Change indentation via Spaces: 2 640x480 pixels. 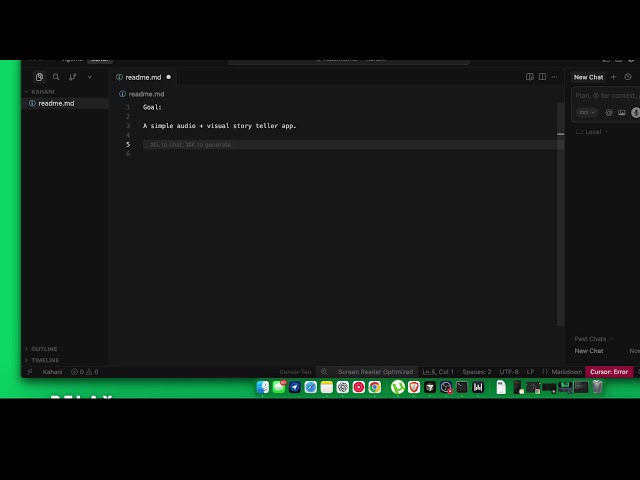tap(477, 372)
